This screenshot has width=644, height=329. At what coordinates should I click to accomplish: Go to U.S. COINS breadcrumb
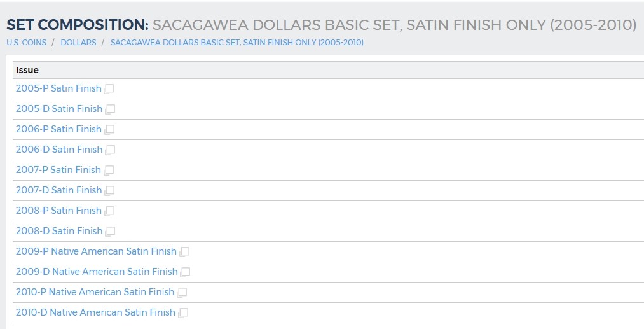click(26, 43)
